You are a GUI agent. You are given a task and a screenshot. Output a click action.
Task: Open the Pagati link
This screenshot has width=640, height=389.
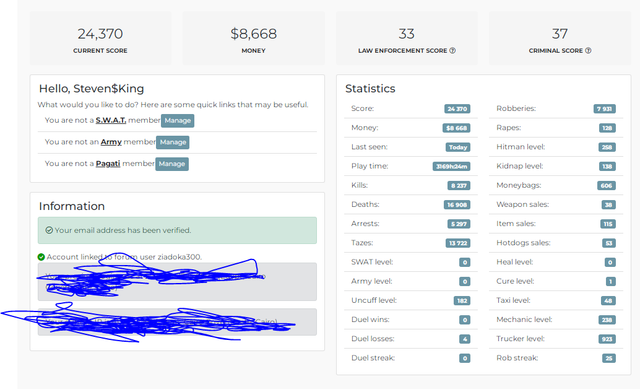(108, 163)
